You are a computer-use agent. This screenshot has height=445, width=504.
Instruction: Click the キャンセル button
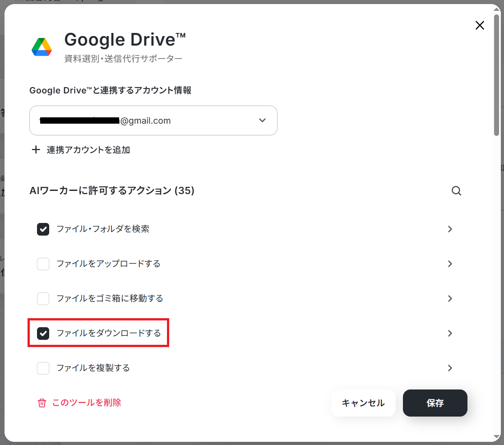pyautogui.click(x=363, y=403)
